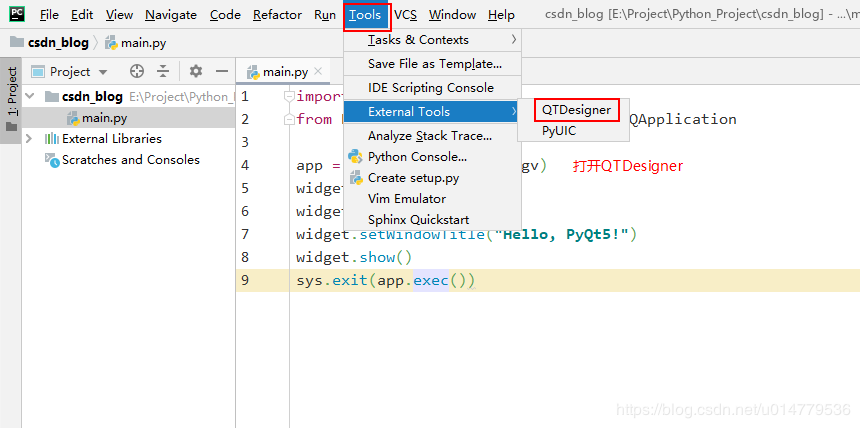
Task: Toggle code fold marker on line 1
Action: pos(288,97)
